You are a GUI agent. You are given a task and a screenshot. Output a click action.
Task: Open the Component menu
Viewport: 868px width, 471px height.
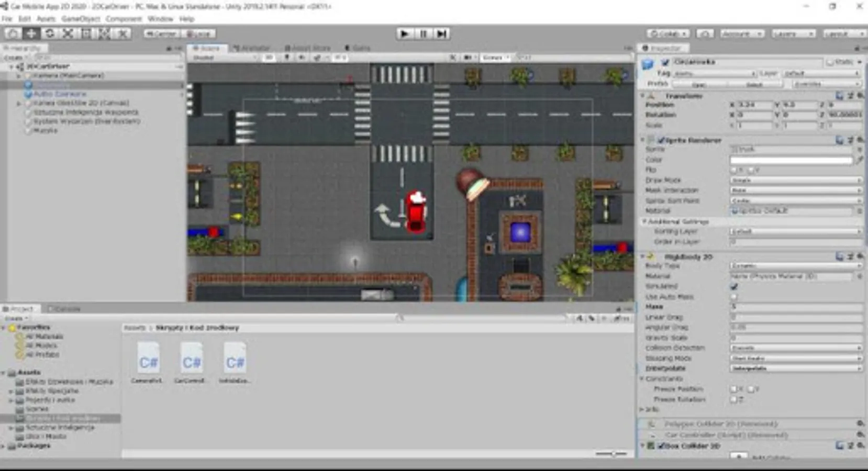point(124,19)
